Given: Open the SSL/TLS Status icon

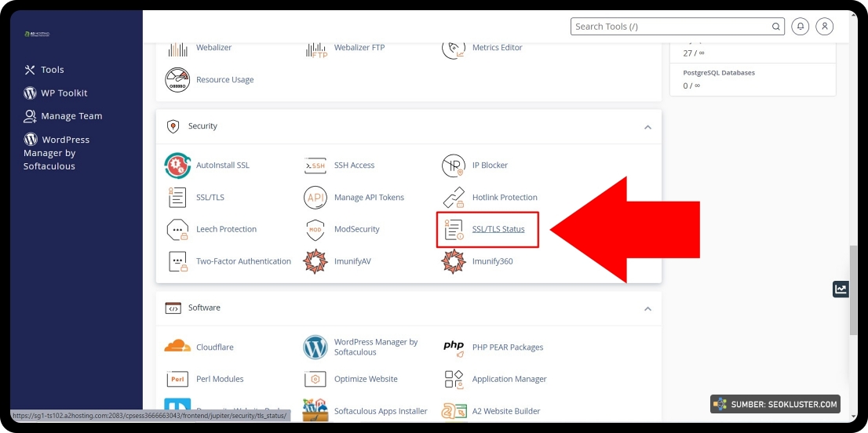Looking at the screenshot, I should click(x=454, y=230).
